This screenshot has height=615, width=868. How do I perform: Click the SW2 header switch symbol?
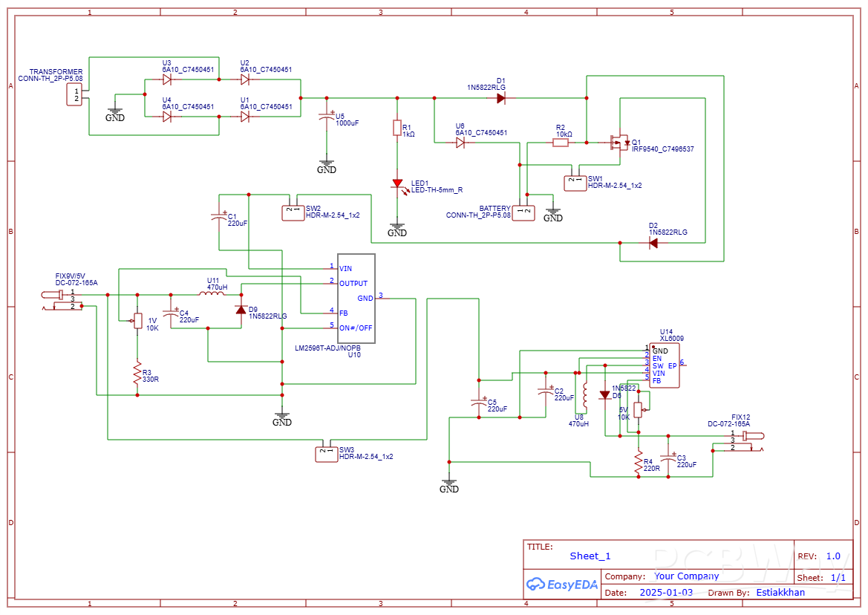pos(293,212)
